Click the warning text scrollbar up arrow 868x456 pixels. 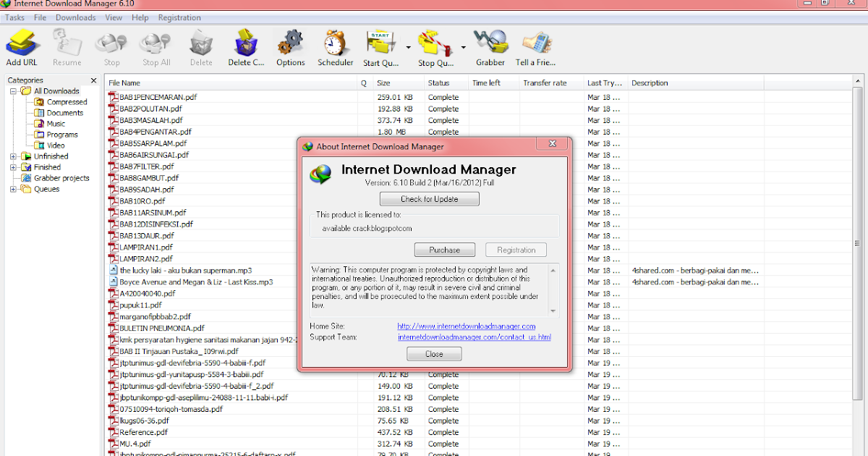tap(553, 269)
